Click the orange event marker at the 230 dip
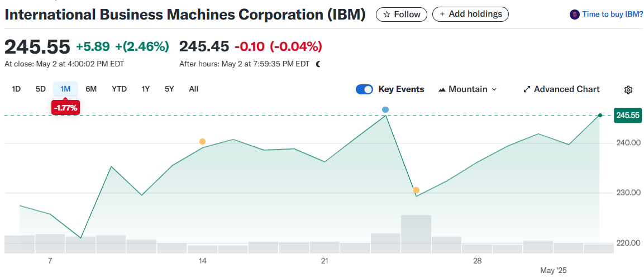This screenshot has height=278, width=644. [x=416, y=190]
